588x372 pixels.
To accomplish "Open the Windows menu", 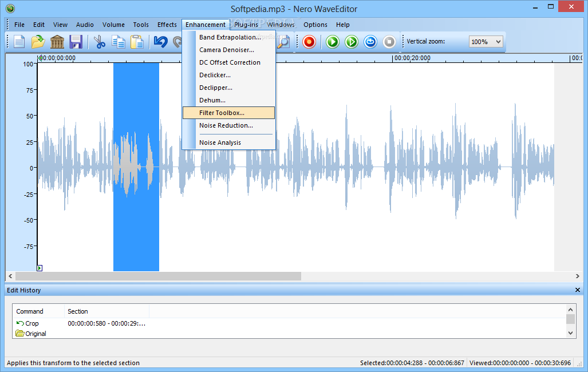I will [x=281, y=25].
